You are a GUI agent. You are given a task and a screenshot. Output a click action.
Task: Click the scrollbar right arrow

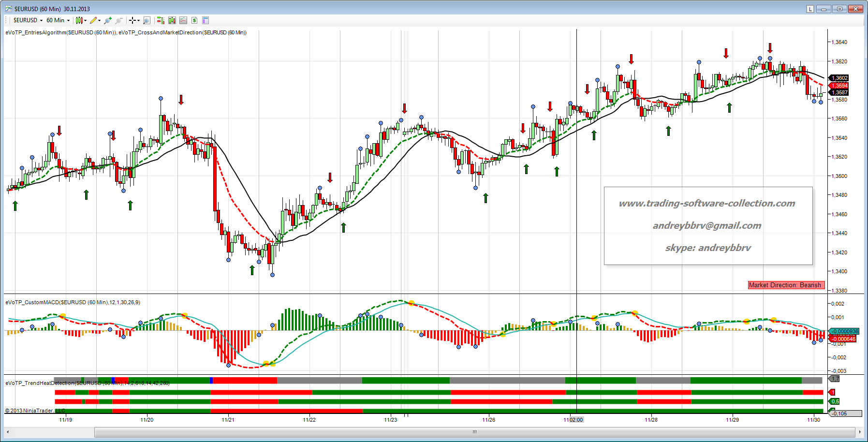coord(860,432)
